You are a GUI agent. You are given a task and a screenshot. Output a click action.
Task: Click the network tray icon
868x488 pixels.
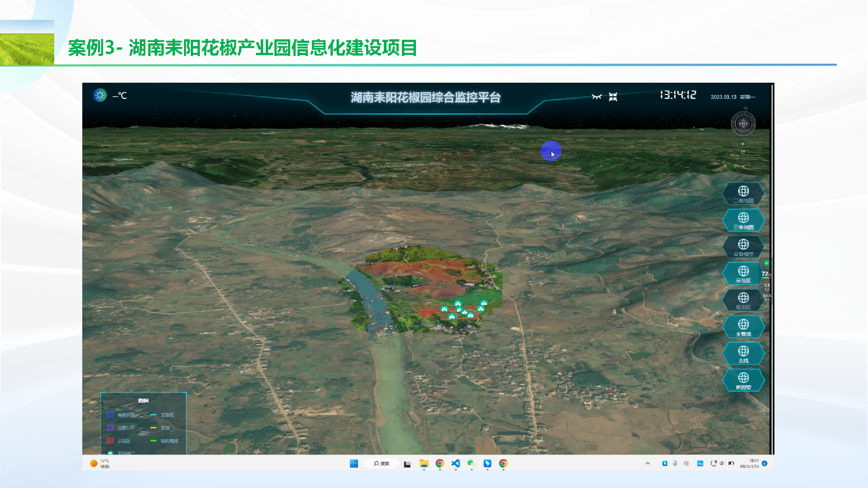pyautogui.click(x=713, y=464)
